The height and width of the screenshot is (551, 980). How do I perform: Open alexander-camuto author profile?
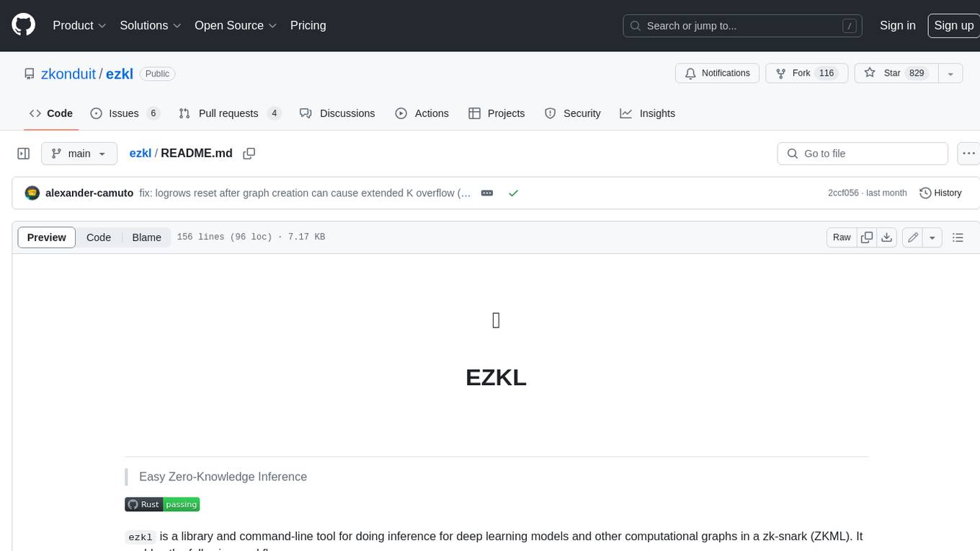pyautogui.click(x=89, y=193)
